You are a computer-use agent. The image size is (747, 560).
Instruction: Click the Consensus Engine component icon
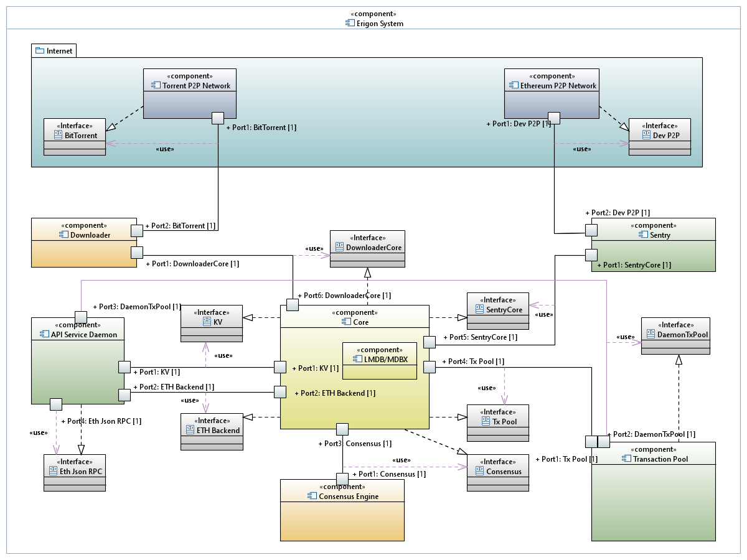point(312,496)
